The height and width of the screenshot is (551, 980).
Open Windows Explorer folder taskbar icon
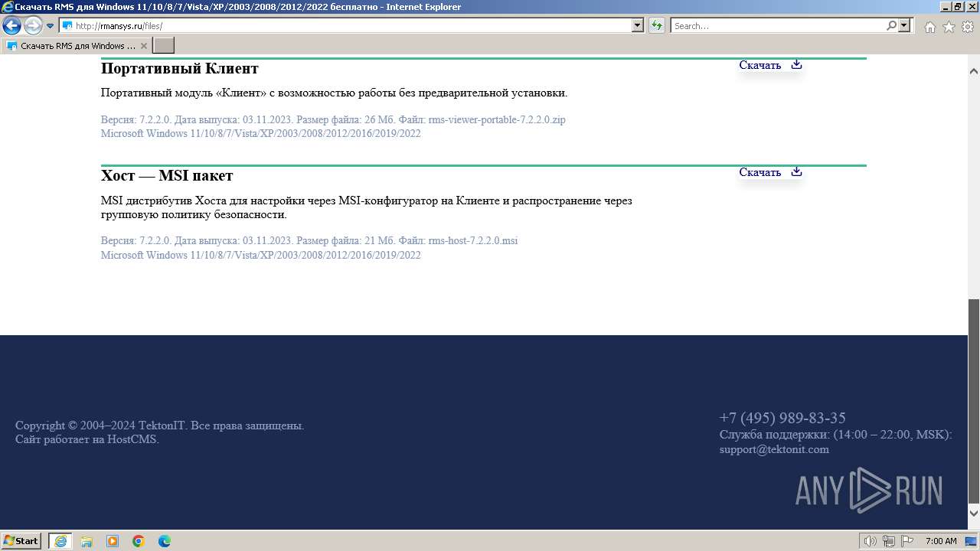pyautogui.click(x=87, y=541)
